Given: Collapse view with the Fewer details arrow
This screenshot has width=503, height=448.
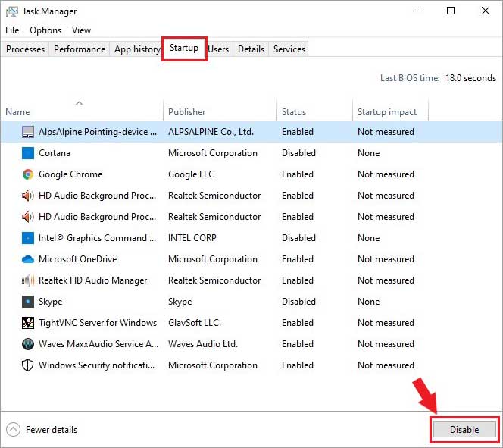Looking at the screenshot, I should [x=13, y=429].
